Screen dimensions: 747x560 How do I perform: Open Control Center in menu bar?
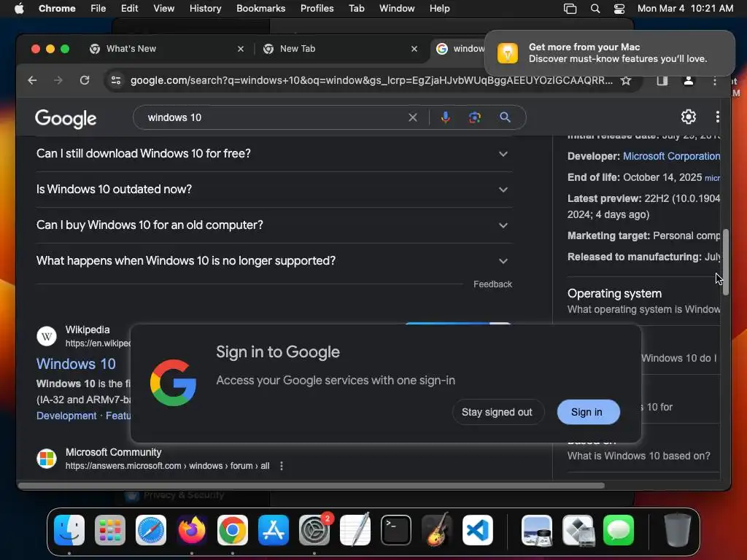(619, 9)
